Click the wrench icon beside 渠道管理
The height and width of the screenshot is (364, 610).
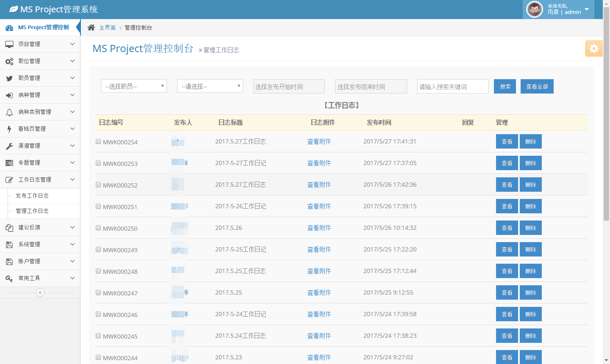pyautogui.click(x=9, y=146)
